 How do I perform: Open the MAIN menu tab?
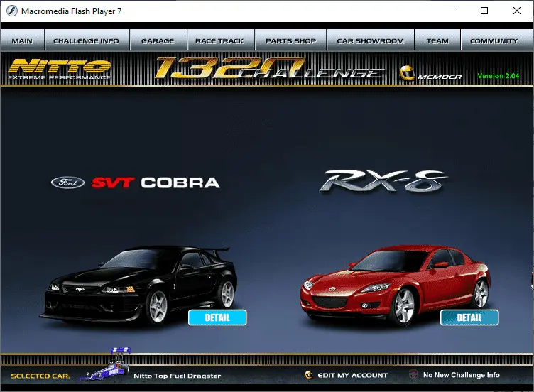pos(22,41)
